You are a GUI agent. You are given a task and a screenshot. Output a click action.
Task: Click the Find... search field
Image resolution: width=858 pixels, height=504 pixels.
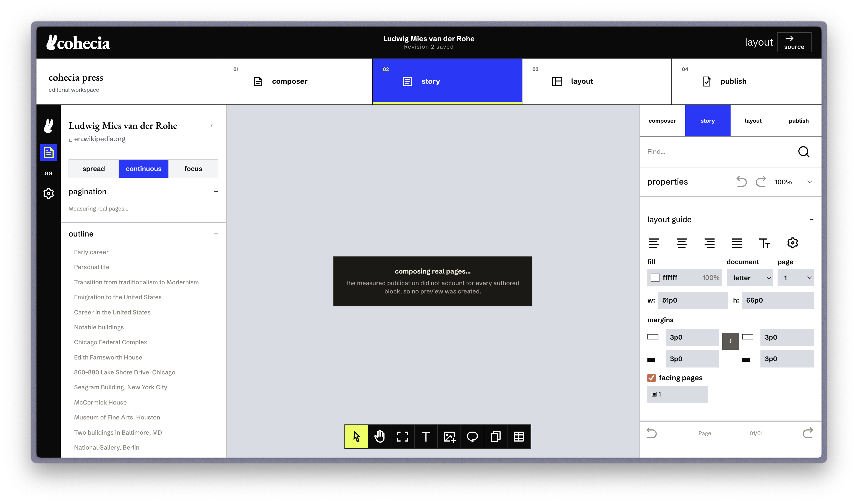tap(718, 151)
